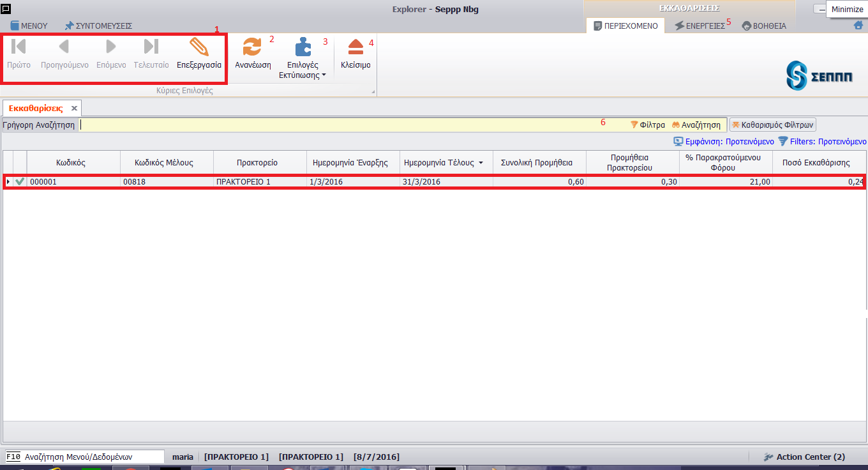The image size is (868, 470).
Task: Switch to the ΒΟΗΘΕΙΑ help tab
Action: click(764, 26)
